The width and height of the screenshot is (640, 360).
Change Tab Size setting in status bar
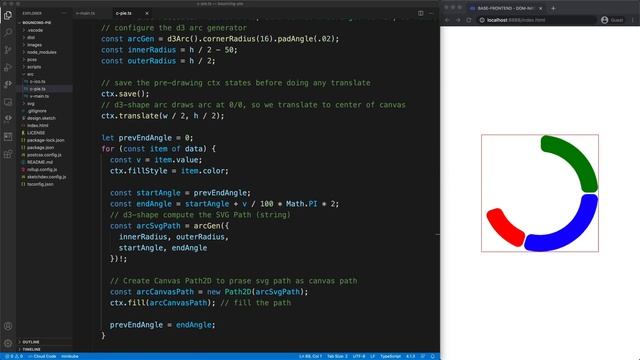(x=337, y=356)
